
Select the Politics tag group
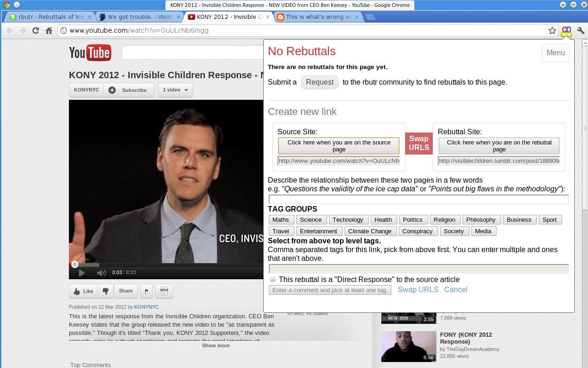tap(413, 220)
